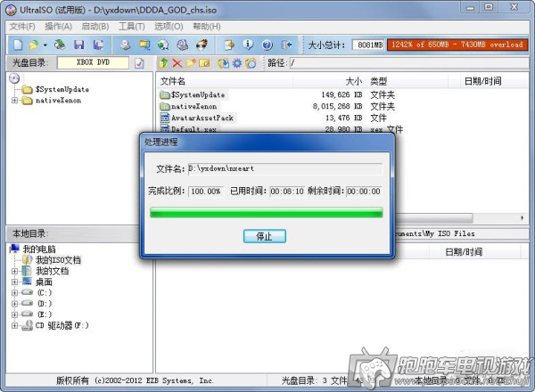Click the Save As multi-floppy icon

click(x=98, y=45)
